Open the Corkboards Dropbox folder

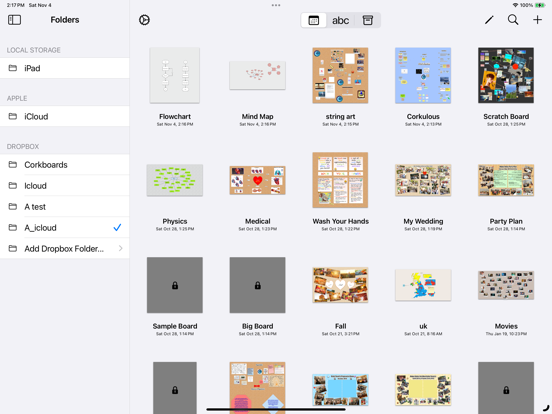pos(65,165)
